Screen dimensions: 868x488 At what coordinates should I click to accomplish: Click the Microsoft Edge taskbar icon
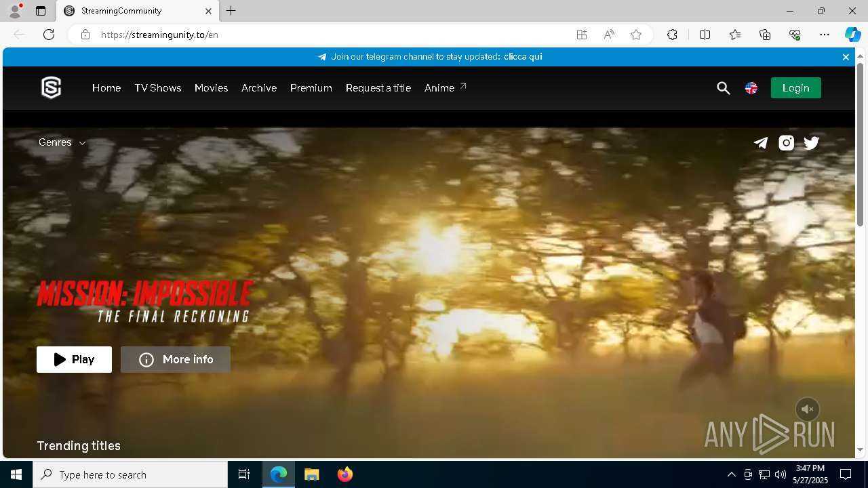(279, 474)
